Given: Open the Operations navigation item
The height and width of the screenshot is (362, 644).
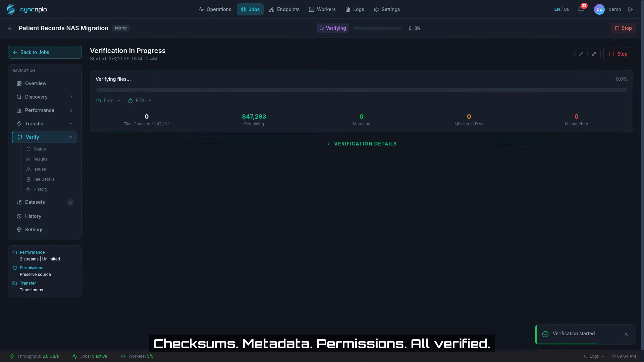Looking at the screenshot, I should coord(215,9).
